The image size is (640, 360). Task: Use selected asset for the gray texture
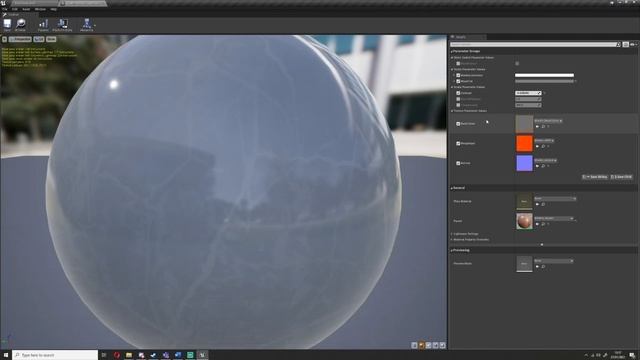click(x=537, y=127)
